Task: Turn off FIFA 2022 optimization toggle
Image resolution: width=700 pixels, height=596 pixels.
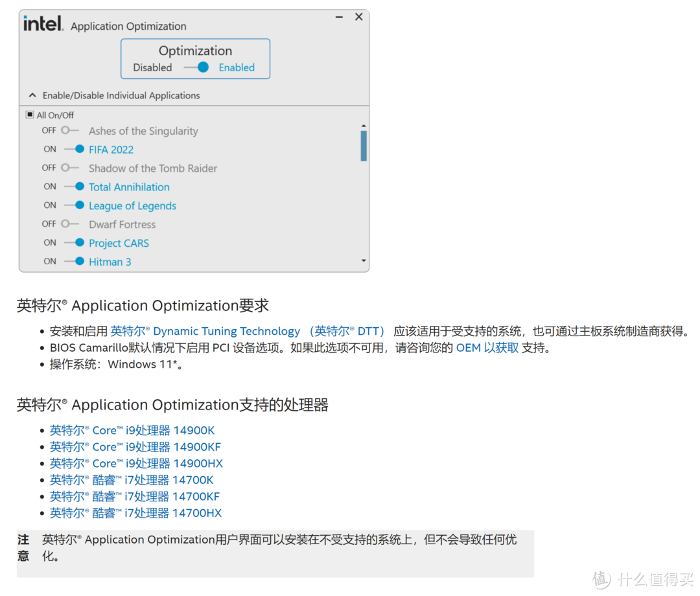Action: pos(74,149)
